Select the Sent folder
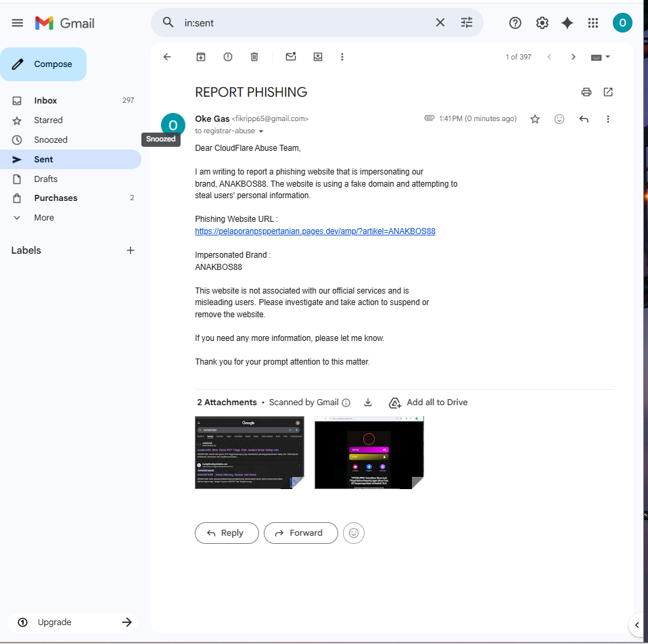 point(70,159)
